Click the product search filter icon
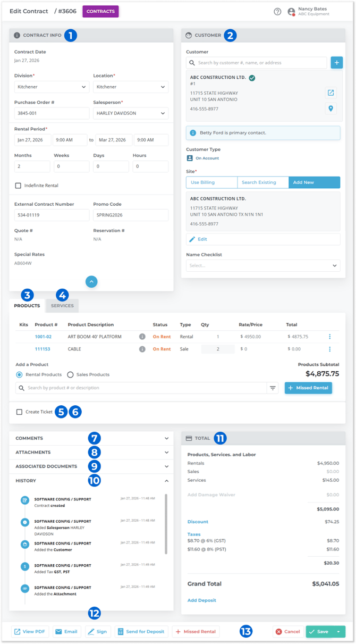This screenshot has width=356, height=644. point(273,388)
